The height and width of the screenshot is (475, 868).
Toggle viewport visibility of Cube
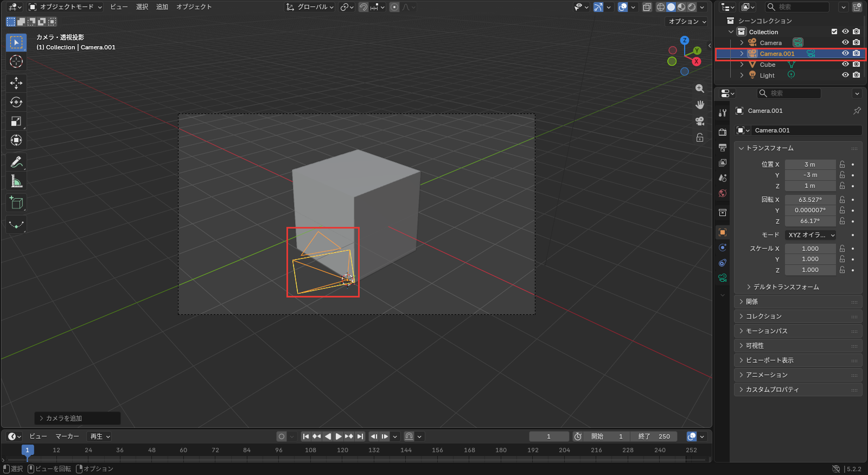click(x=845, y=64)
